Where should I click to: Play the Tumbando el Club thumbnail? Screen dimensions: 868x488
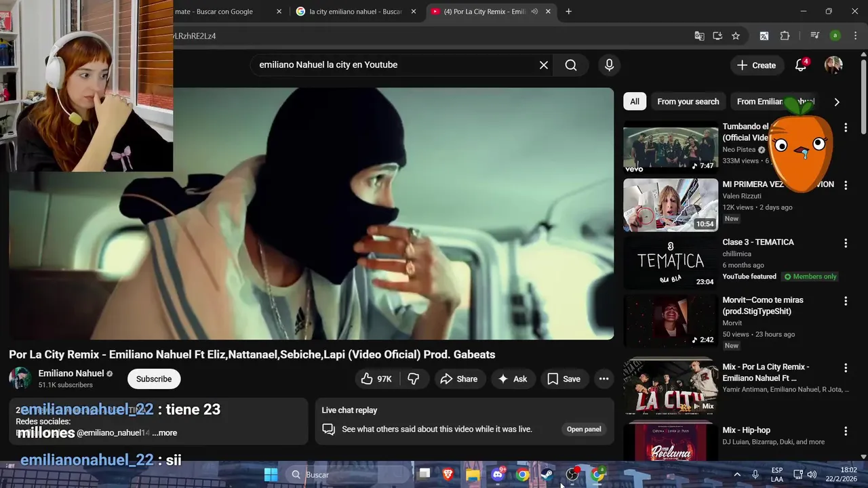671,147
